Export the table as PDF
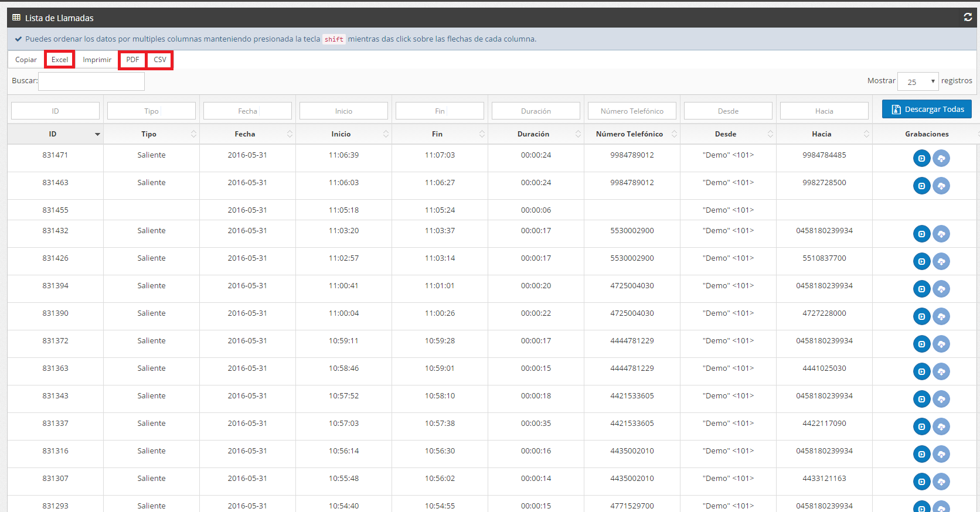The height and width of the screenshot is (512, 980). (132, 60)
